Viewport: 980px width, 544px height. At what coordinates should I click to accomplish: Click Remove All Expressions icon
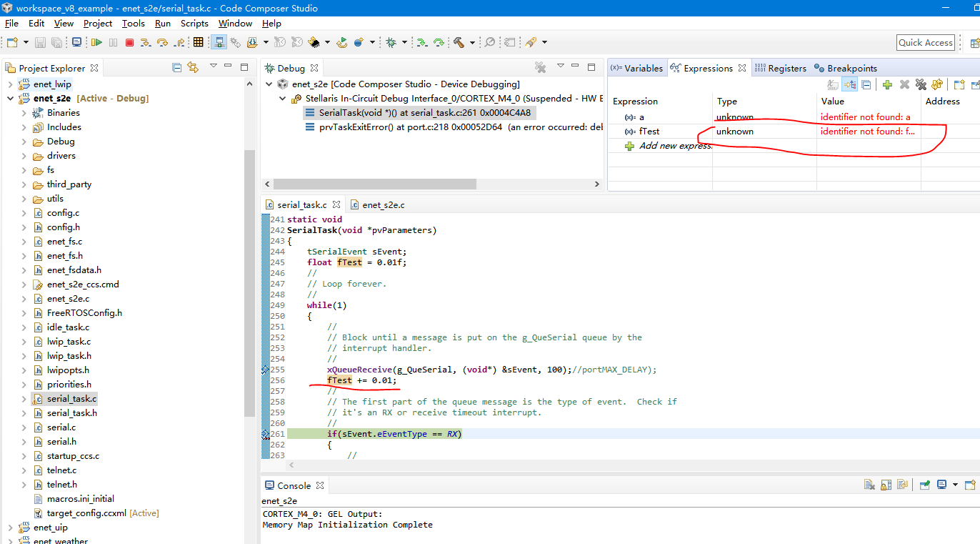[921, 85]
